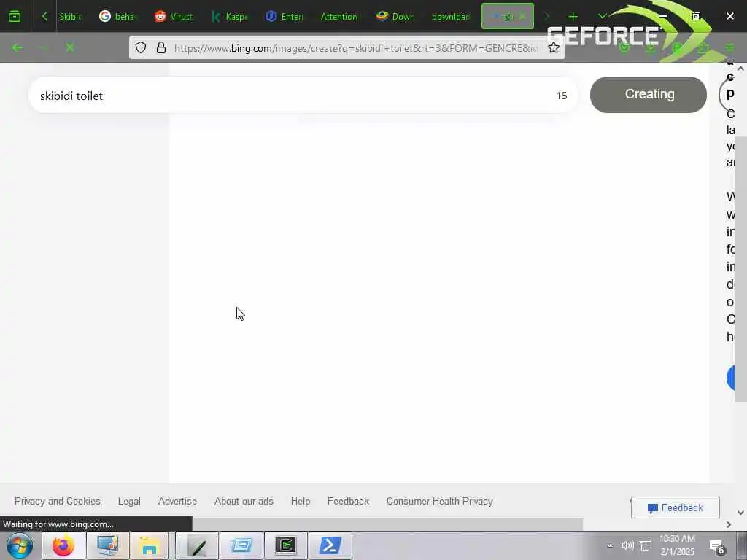Open the notification center with 6 alerts
The height and width of the screenshot is (560, 747).
click(x=716, y=546)
